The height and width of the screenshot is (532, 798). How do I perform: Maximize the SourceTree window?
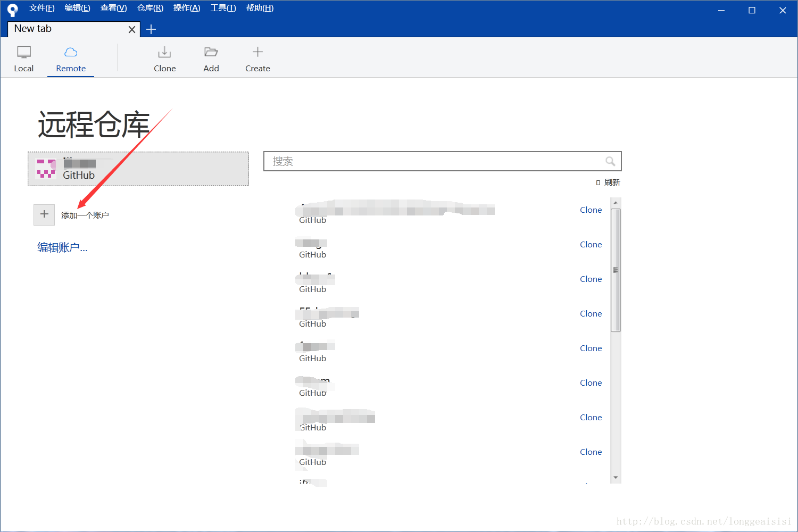[752, 10]
